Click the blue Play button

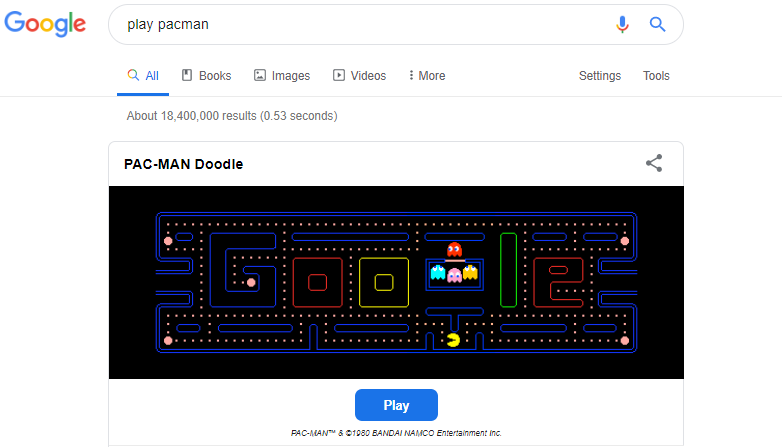396,405
